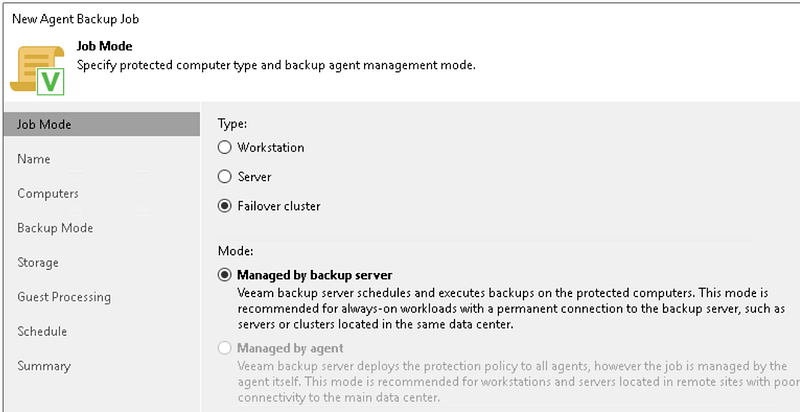The width and height of the screenshot is (800, 412).
Task: Click the bold Job Mode header title
Action: click(105, 46)
